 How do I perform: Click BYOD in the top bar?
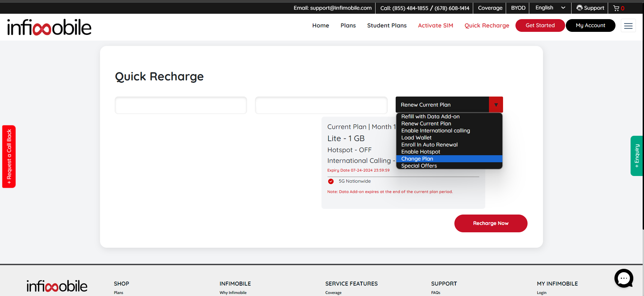click(518, 8)
